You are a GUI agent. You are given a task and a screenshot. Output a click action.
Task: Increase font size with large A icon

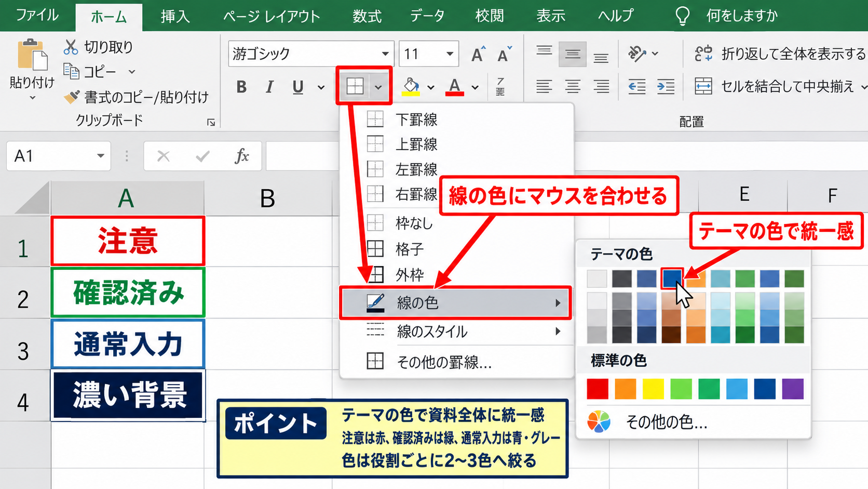478,54
